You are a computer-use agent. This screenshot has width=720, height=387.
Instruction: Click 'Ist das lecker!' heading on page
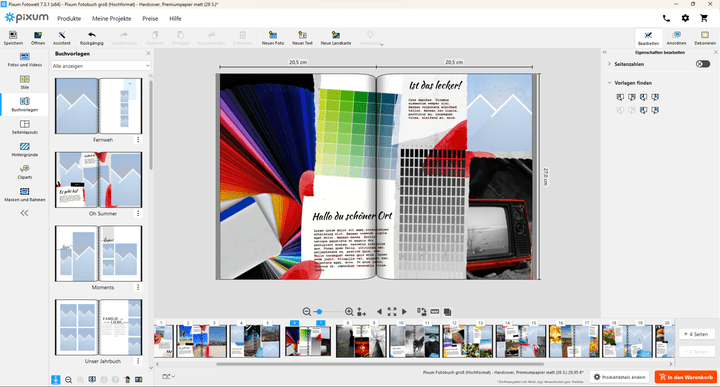[435, 85]
